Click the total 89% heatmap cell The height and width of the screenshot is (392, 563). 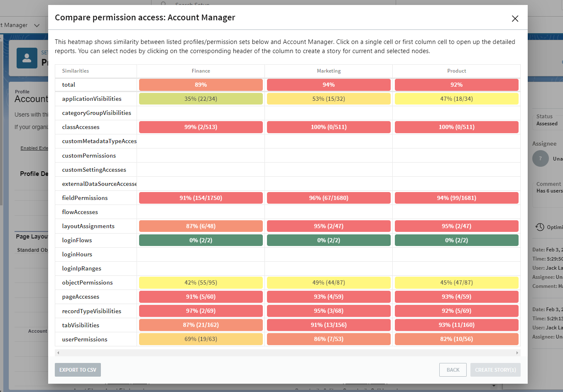pos(201,85)
